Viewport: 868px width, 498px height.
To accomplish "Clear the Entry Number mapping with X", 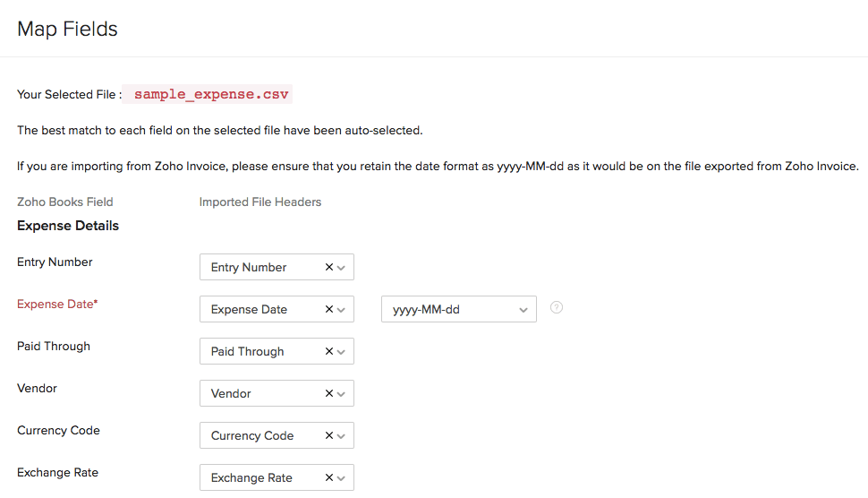I will click(x=328, y=267).
